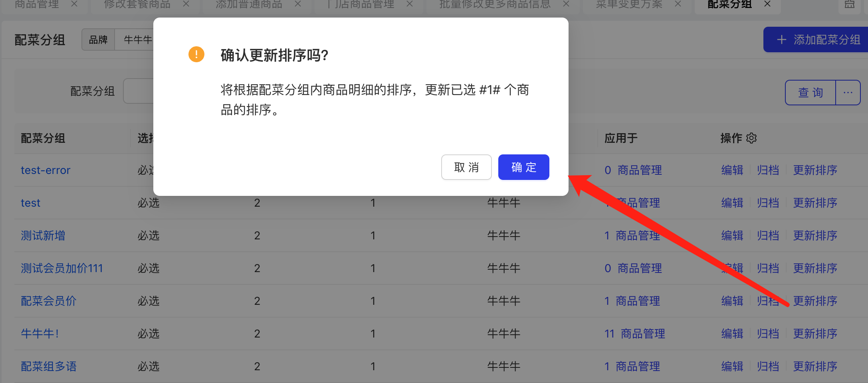This screenshot has width=868, height=383.
Task: Cancel the dialog with 取消
Action: click(466, 167)
